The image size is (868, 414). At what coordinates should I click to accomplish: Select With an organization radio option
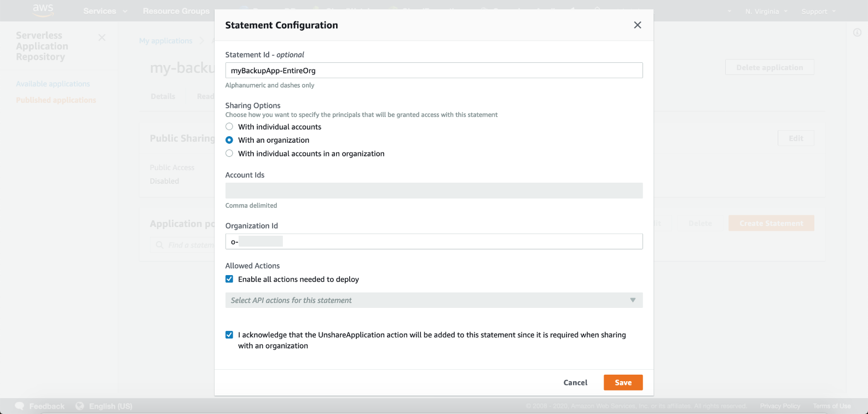pos(229,140)
